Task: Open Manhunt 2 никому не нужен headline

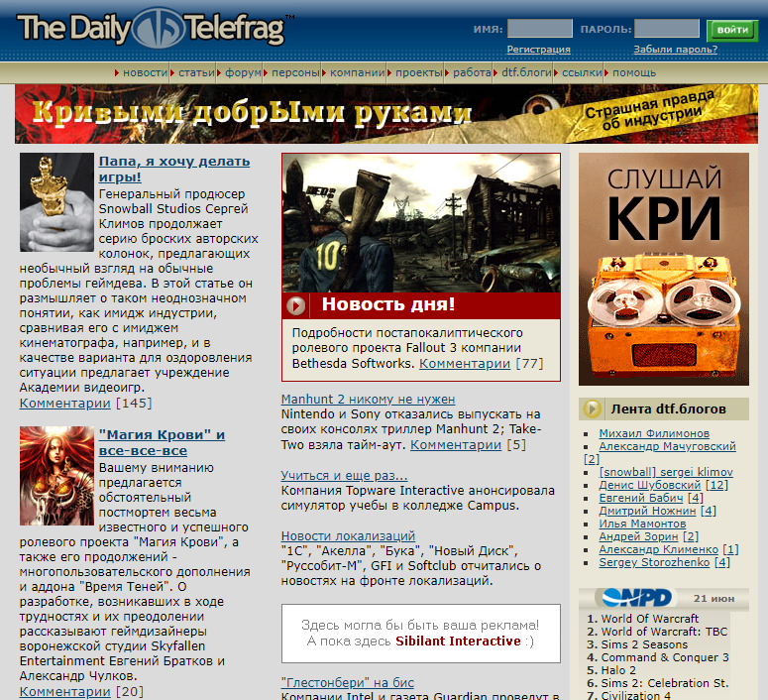Action: pyautogui.click(x=368, y=399)
